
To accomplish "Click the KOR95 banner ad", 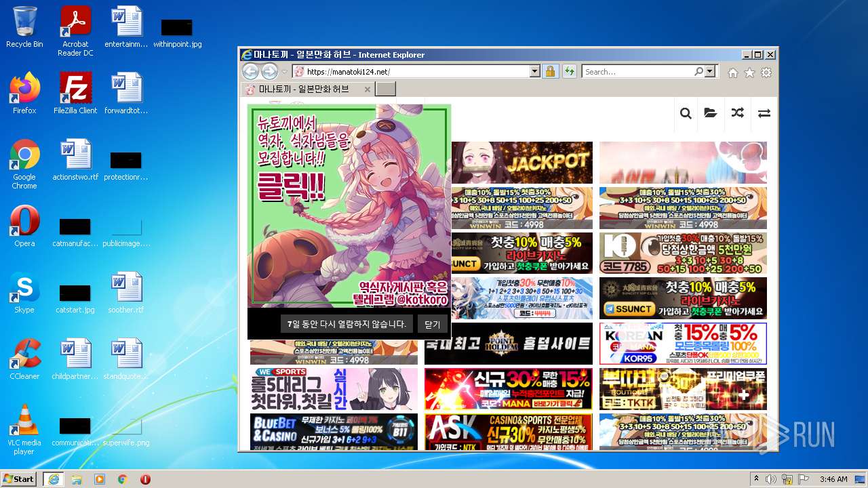I will tap(683, 344).
